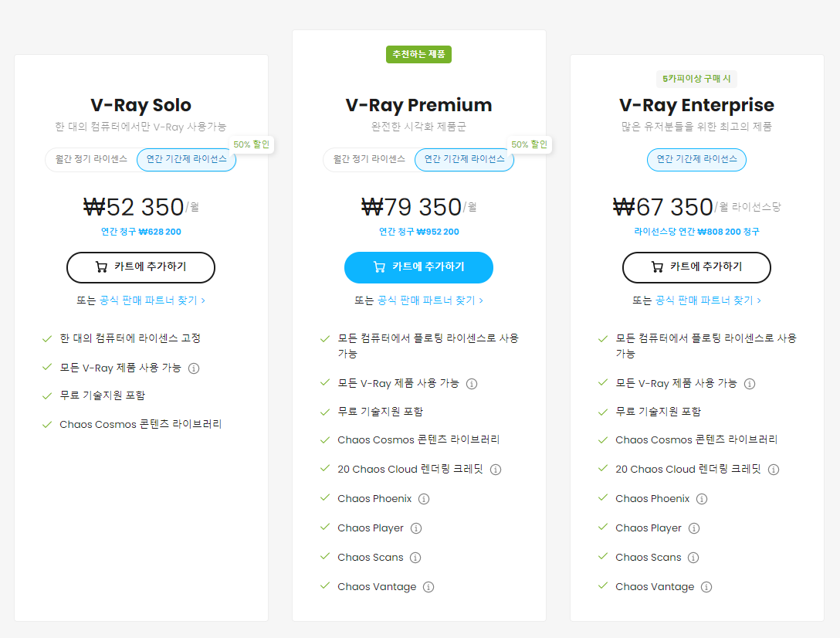The image size is (840, 638).
Task: Open find official reseller link under V-Ray Enterprise
Action: pyautogui.click(x=708, y=300)
